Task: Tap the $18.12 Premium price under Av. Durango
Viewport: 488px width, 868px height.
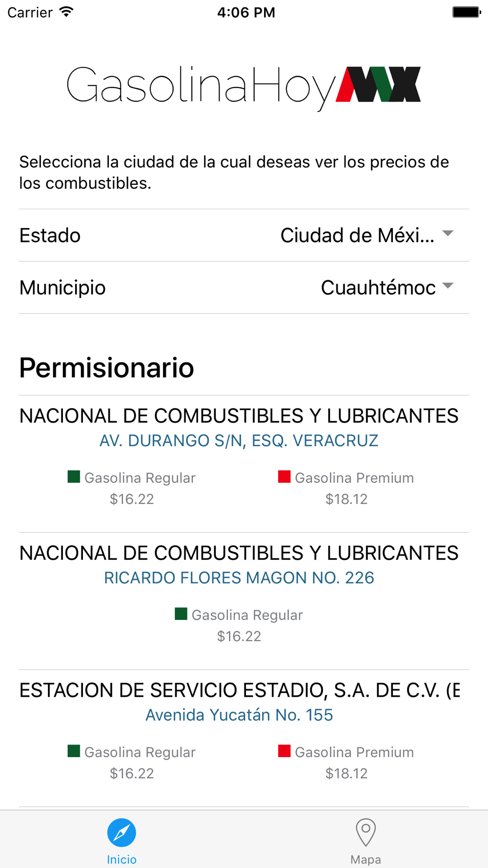Action: (346, 499)
